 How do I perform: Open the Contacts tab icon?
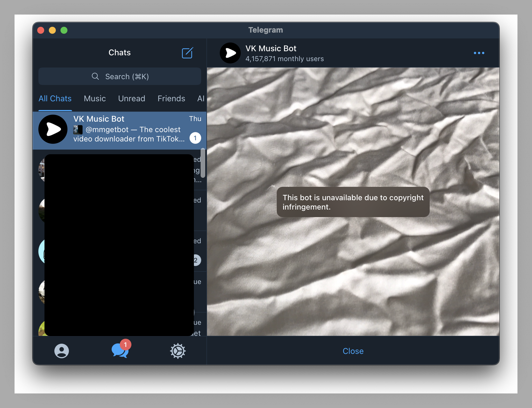pos(62,351)
